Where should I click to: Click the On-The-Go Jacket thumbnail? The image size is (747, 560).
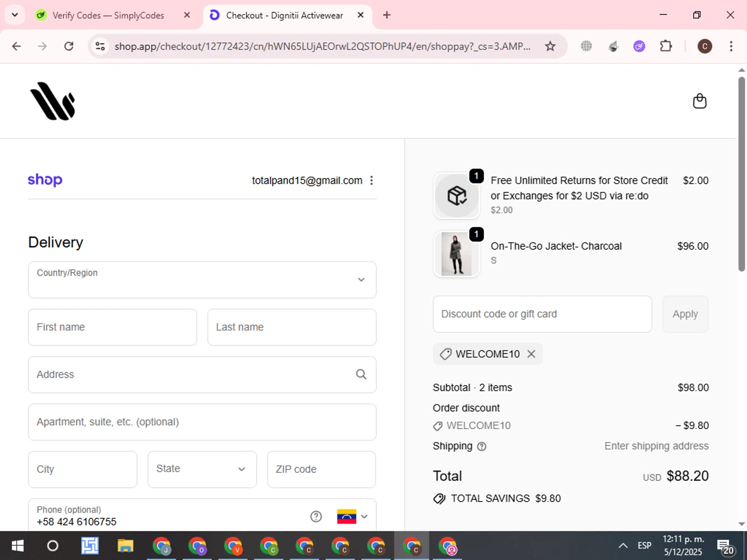[x=457, y=254]
